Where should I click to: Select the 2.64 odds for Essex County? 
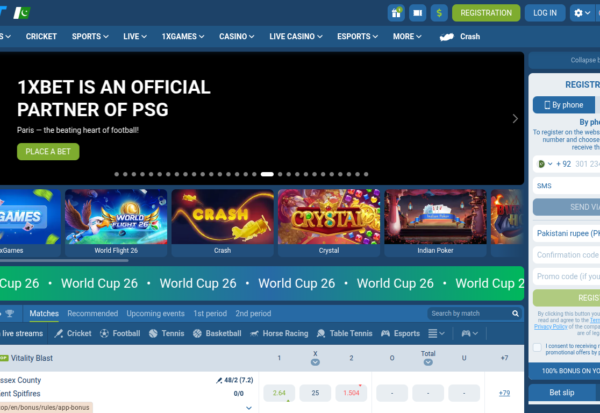pyautogui.click(x=279, y=393)
